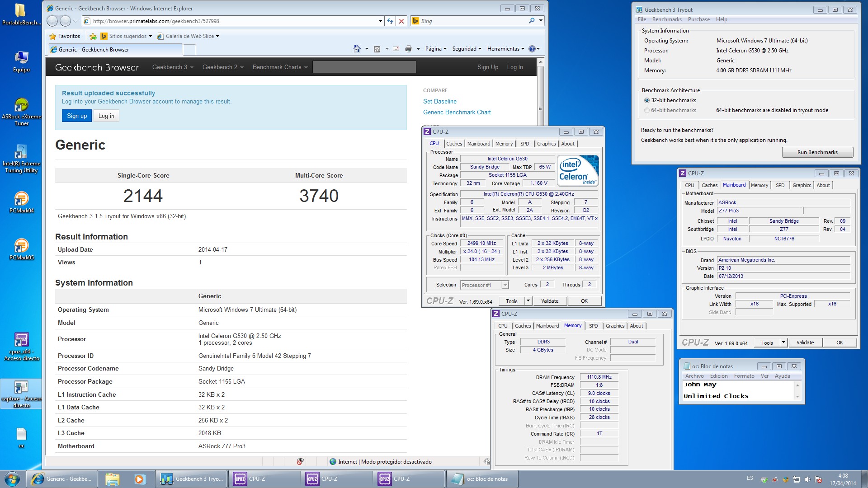Click the Internet Explorer back arrow
Image resolution: width=868 pixels, height=488 pixels.
pyautogui.click(x=52, y=21)
